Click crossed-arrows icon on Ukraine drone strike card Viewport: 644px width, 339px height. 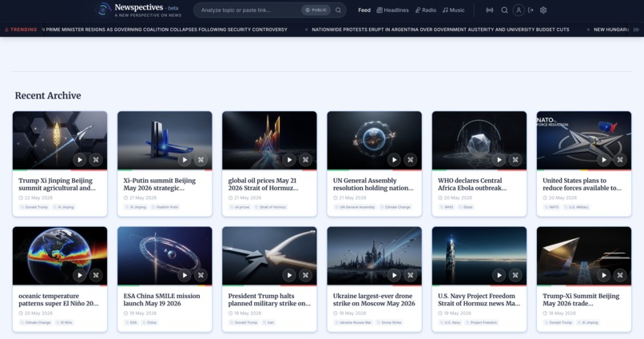[411, 275]
